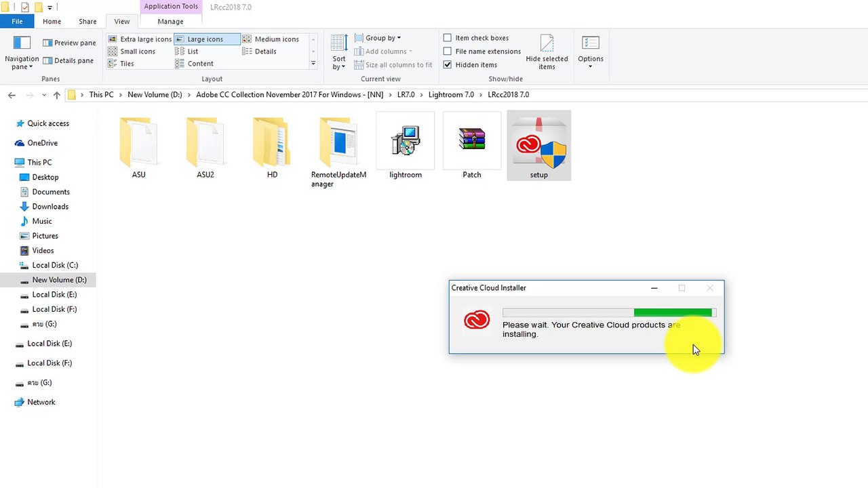Viewport: 868px width, 488px height.
Task: Open the Options dropdown menu
Action: [x=590, y=52]
